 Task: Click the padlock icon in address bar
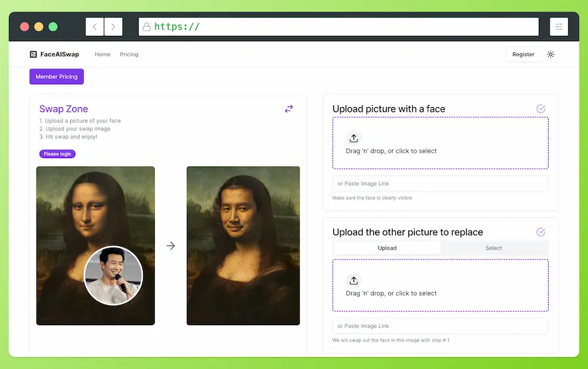point(146,27)
